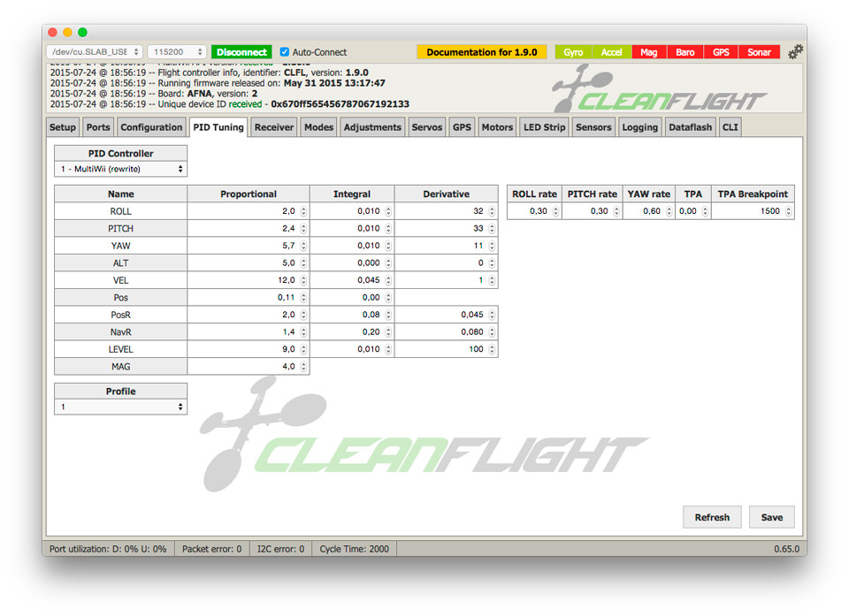Click 'Port utilization' status text
The height and width of the screenshot is (616, 849).
point(108,549)
